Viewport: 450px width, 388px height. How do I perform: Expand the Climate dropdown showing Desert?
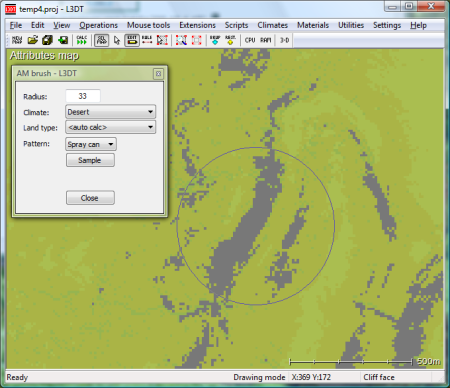pyautogui.click(x=111, y=112)
